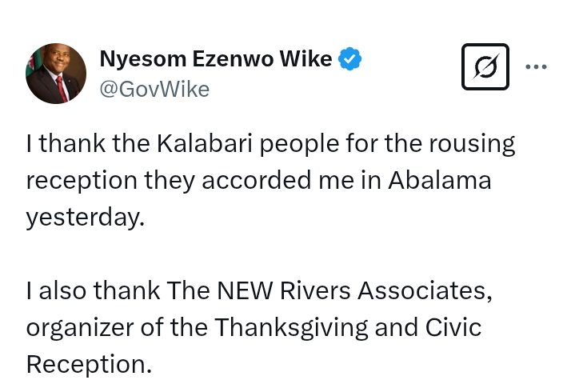The height and width of the screenshot is (392, 575).
Task: Click the word 'Civic' in the tweet
Action: pos(452,328)
